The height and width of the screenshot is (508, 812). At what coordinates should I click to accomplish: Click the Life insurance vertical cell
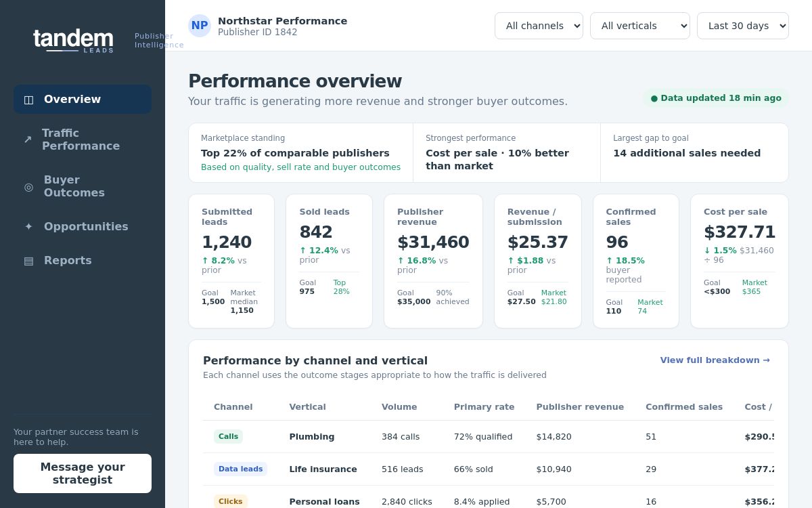[323, 469]
